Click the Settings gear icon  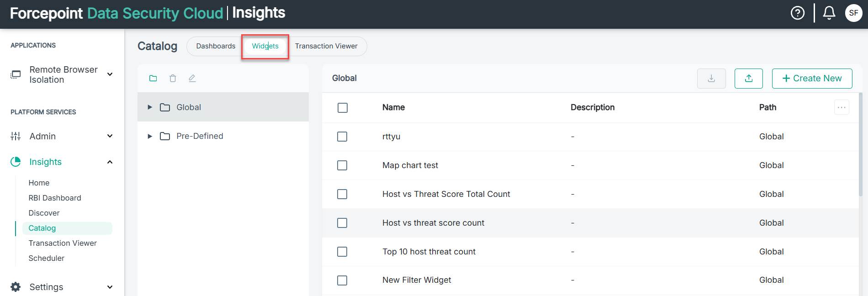pyautogui.click(x=16, y=287)
